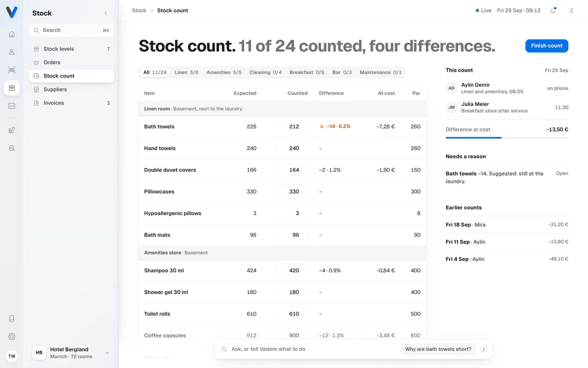The height and width of the screenshot is (368, 588).
Task: Open the Fri 11 Sep earlier count
Action: click(507, 242)
